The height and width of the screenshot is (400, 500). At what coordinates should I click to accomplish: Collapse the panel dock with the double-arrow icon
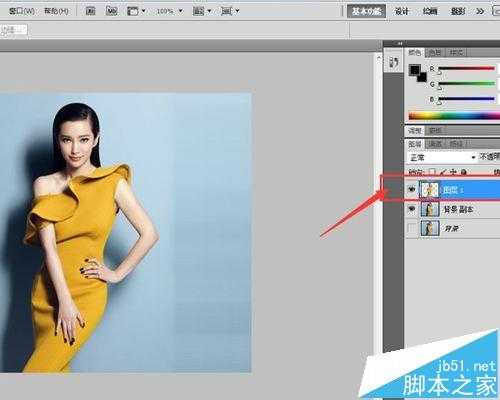[399, 43]
